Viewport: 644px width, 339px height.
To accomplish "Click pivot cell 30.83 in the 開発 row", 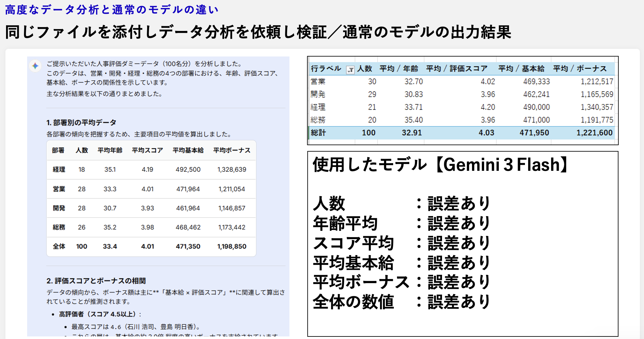I will click(414, 94).
